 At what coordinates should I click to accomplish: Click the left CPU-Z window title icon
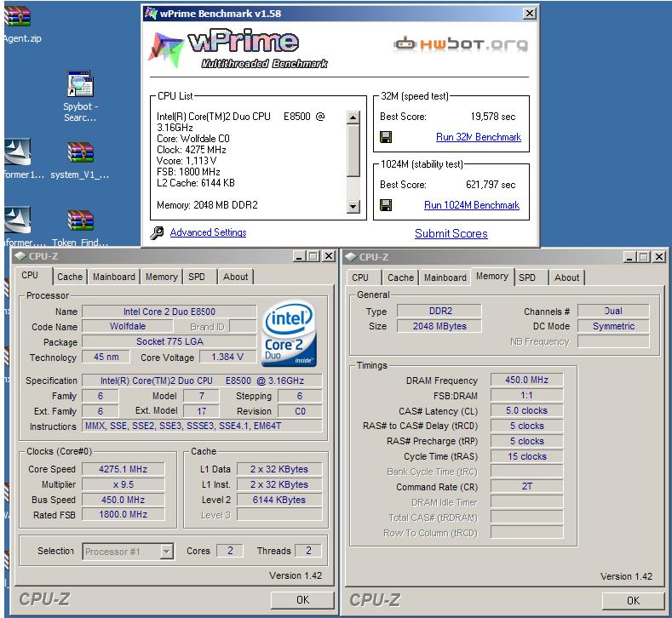[x=20, y=256]
